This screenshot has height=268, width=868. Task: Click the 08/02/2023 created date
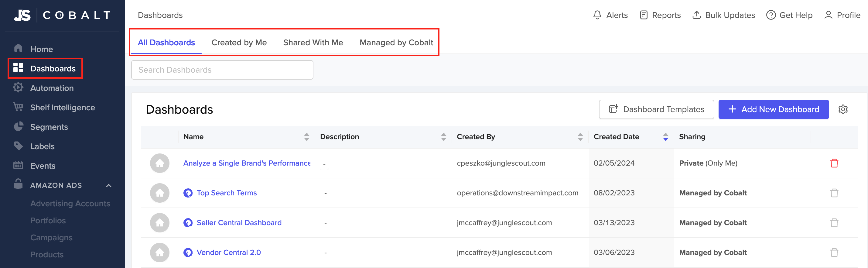click(614, 193)
